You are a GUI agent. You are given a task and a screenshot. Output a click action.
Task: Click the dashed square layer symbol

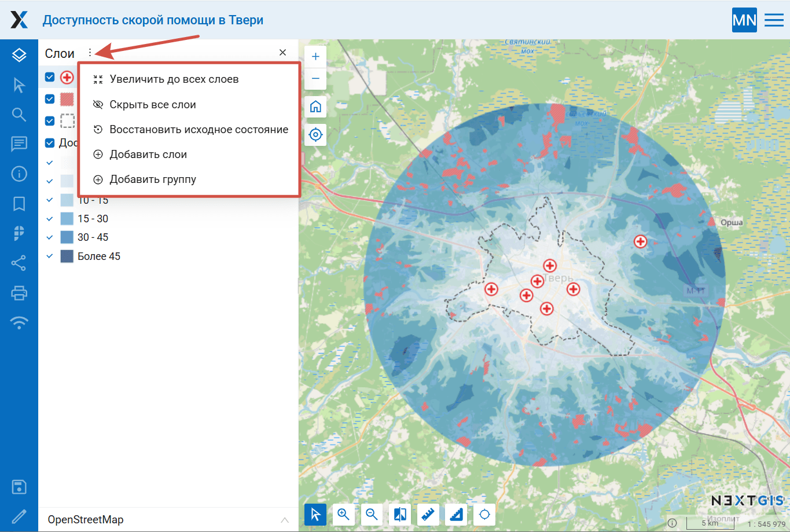point(68,121)
